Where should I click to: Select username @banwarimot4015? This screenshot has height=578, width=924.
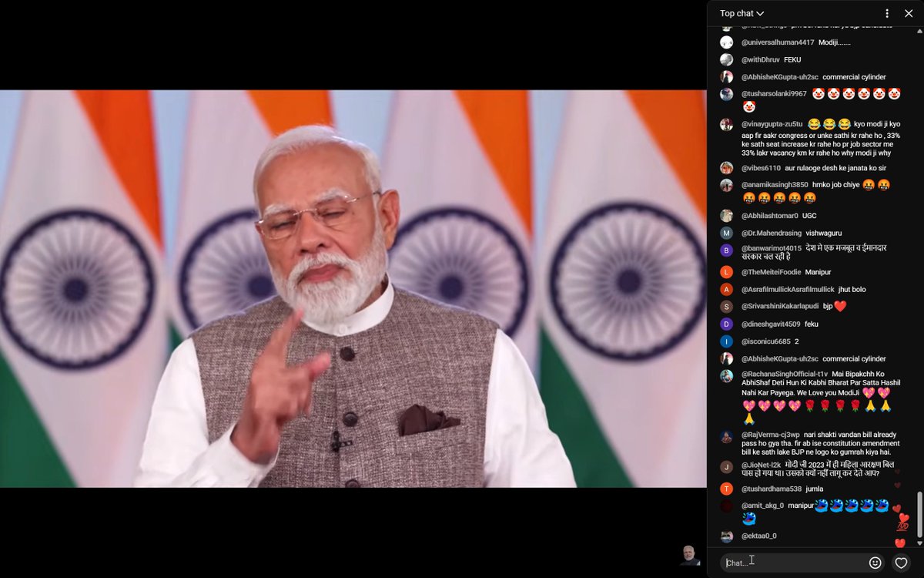[x=772, y=248]
